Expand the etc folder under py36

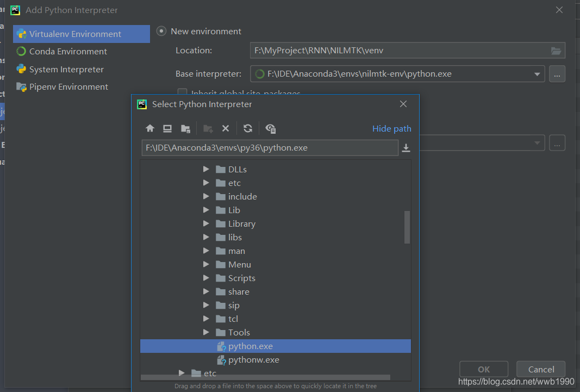pos(206,183)
